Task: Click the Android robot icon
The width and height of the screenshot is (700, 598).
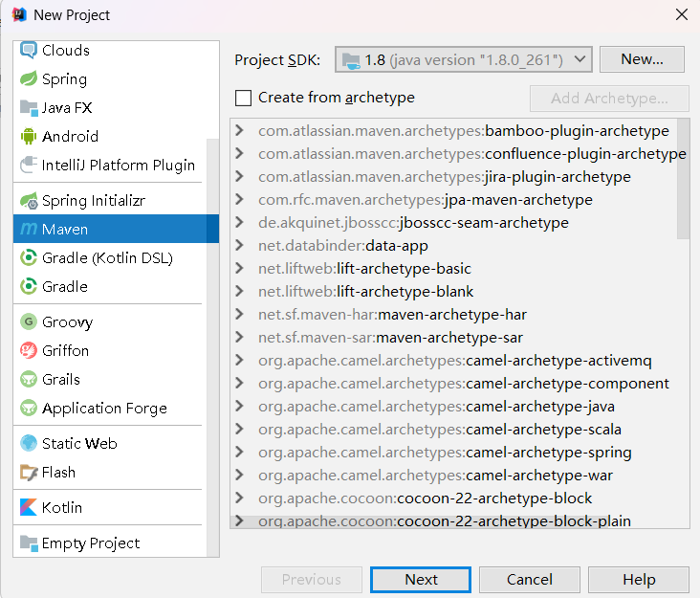Action: [29, 136]
